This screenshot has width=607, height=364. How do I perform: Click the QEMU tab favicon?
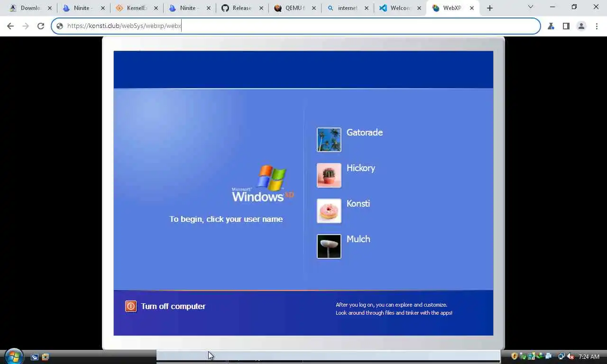pos(278,8)
